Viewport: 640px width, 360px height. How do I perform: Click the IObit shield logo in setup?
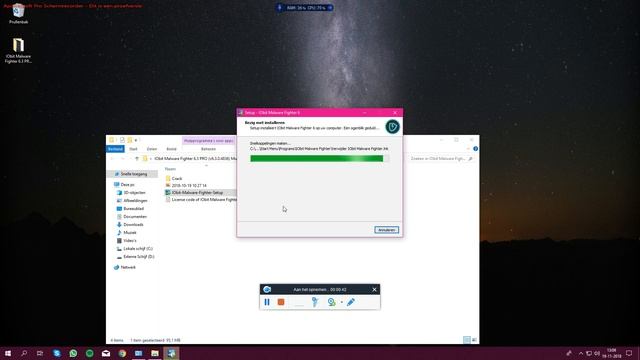pos(392,127)
